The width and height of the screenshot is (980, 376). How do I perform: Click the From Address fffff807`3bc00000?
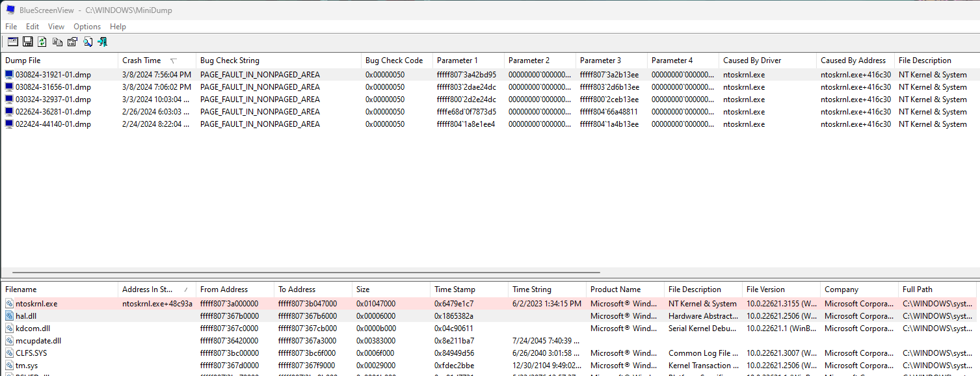coord(229,353)
